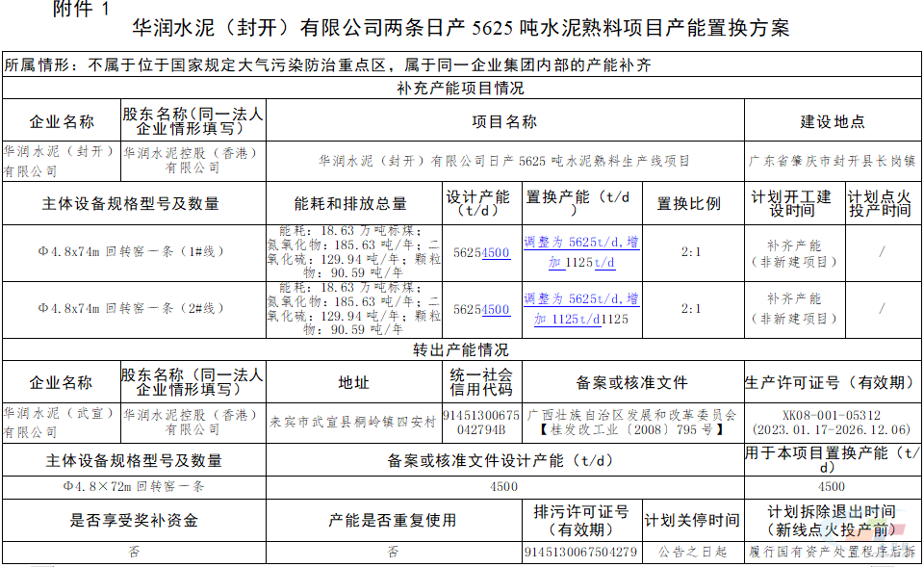Select the Φ4.8x74m 回转窑一条（2#线） cell
This screenshot has width=924, height=567.
pos(132,309)
